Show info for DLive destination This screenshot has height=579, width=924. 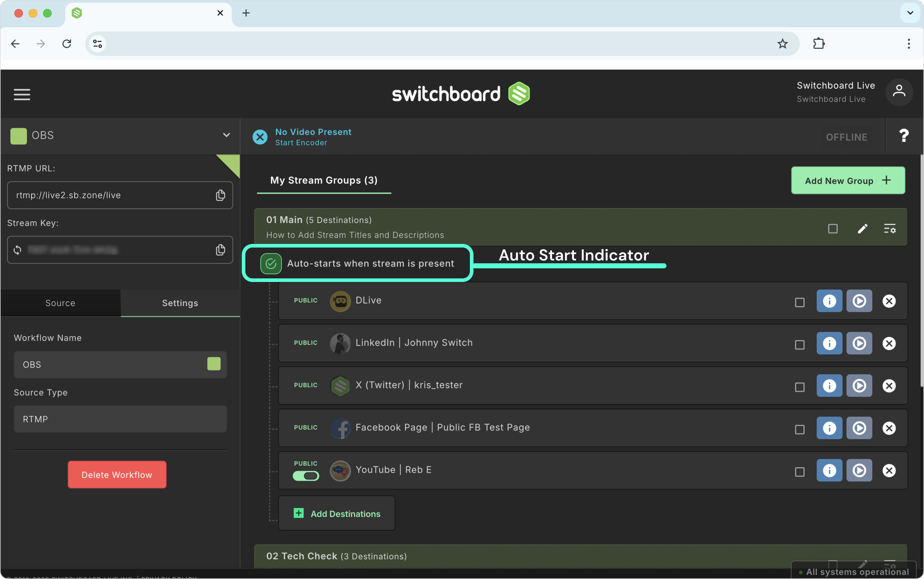pos(829,301)
